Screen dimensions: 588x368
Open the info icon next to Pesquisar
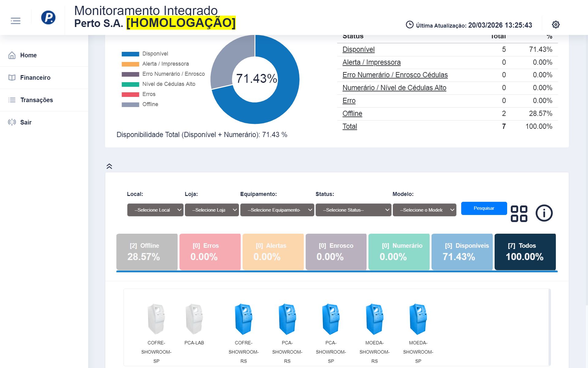click(544, 213)
